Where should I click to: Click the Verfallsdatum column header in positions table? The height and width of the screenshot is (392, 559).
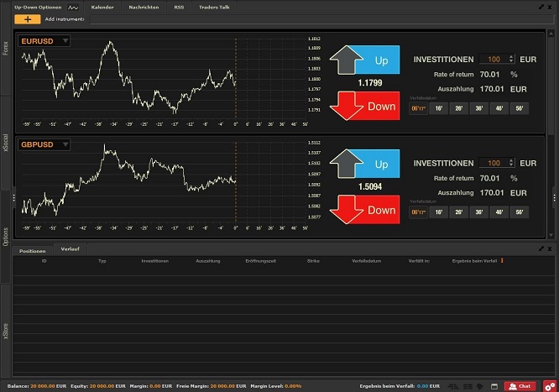367,261
